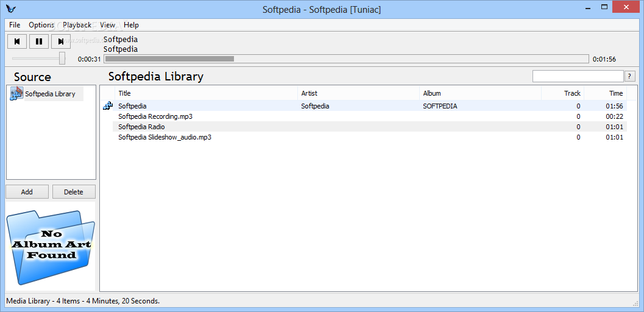Image resolution: width=644 pixels, height=312 pixels.
Task: Open the Playback menu
Action: [x=77, y=24]
